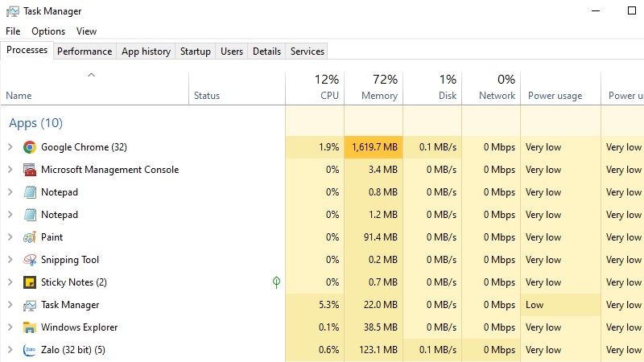Click the Snipping Tool icon
Image resolution: width=644 pixels, height=362 pixels.
[30, 260]
